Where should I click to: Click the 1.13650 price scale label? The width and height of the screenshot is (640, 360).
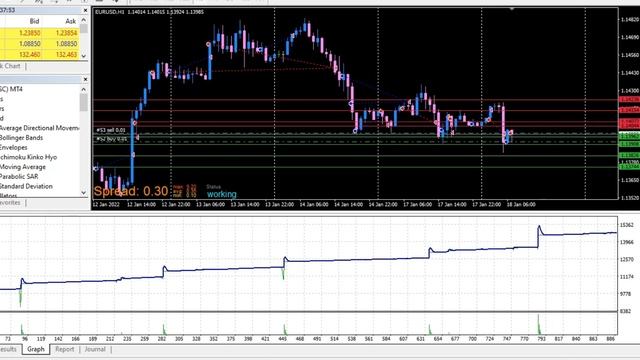pos(629,180)
